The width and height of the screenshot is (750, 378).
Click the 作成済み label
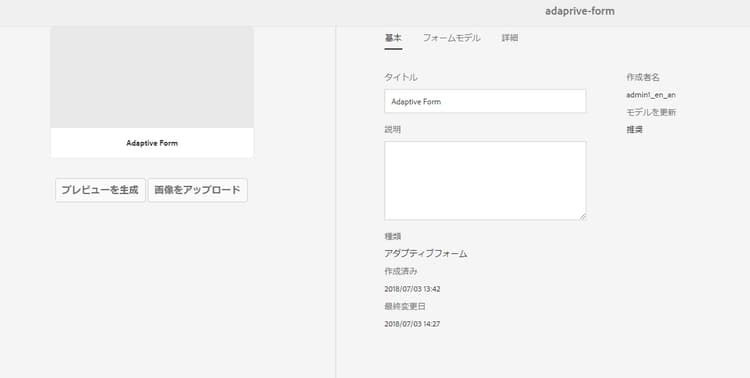tap(401, 271)
